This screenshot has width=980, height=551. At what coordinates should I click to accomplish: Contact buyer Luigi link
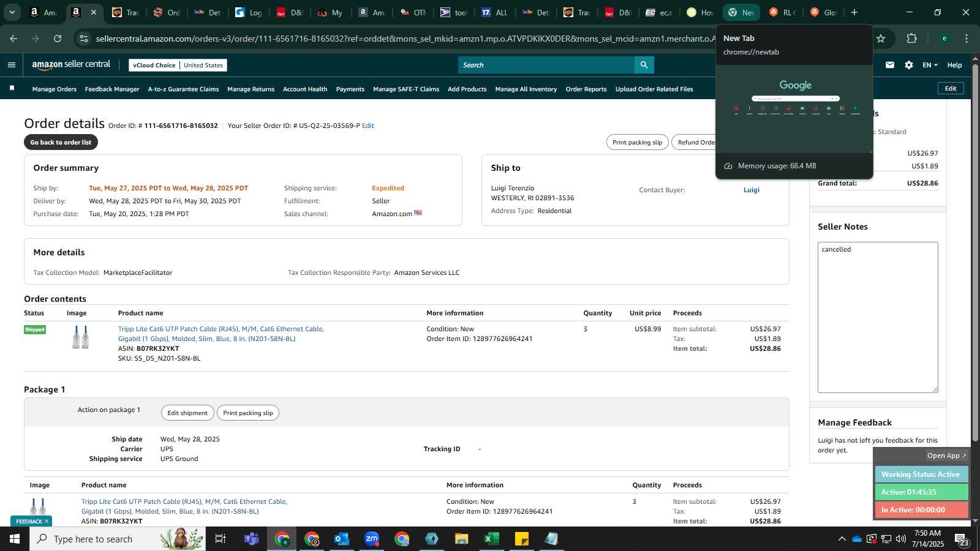752,190
